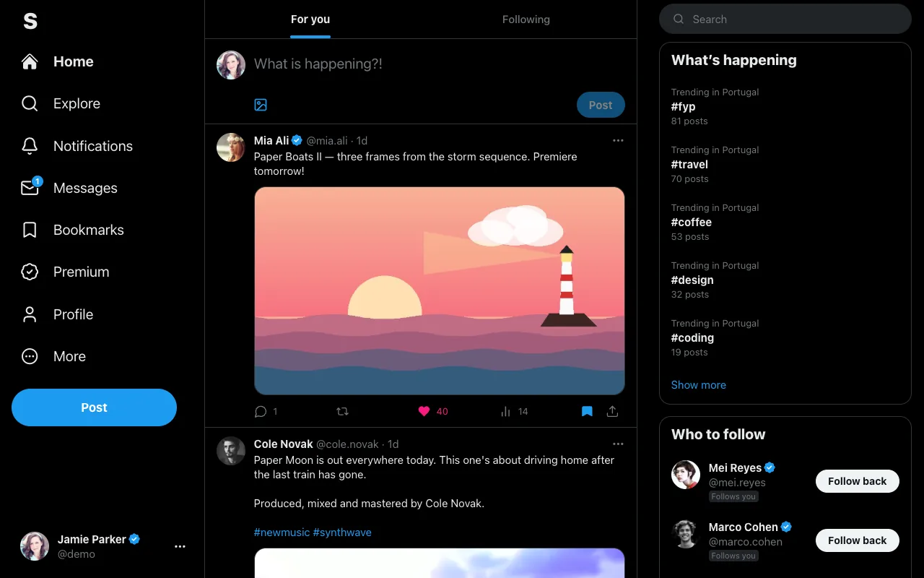Open the #newmusic hashtag

(282, 532)
